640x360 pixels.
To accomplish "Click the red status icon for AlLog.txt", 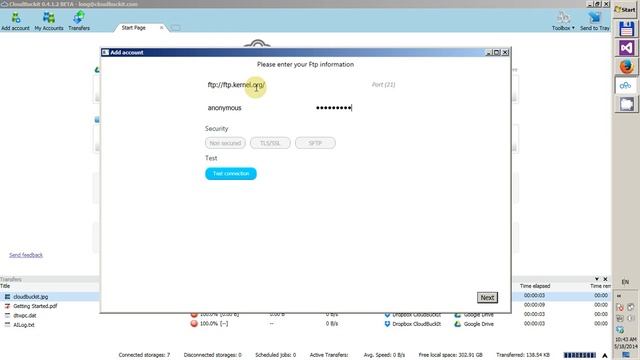I will coord(194,324).
